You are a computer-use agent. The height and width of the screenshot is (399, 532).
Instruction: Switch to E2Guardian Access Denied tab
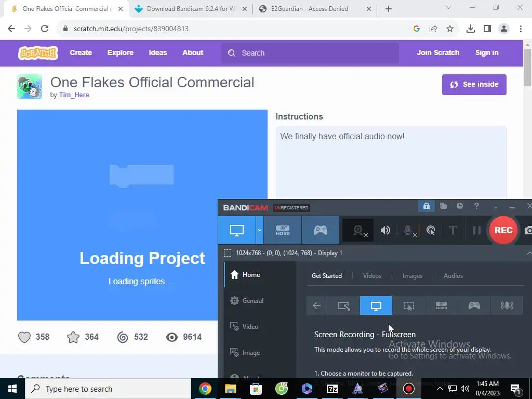(315, 9)
